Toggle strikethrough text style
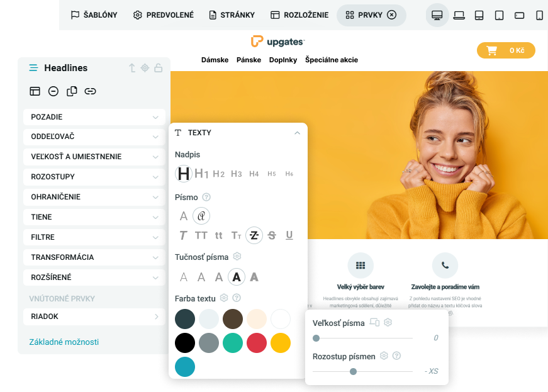 [272, 235]
